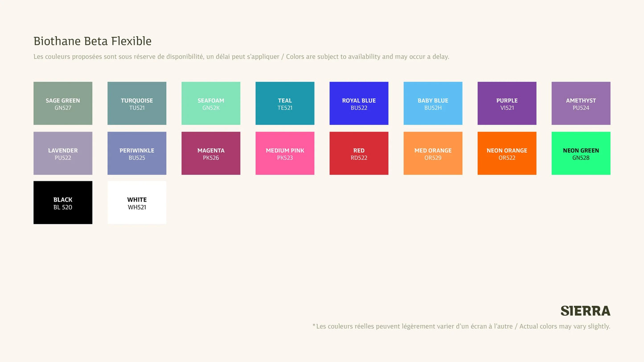
Task: Choose the Baby Blue BU52H color
Action: point(433,103)
